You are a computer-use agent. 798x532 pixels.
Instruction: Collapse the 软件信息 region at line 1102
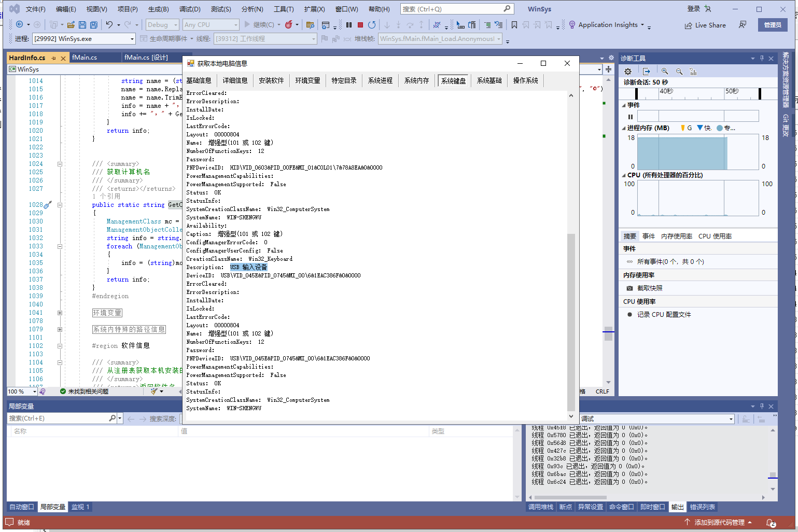(60, 346)
